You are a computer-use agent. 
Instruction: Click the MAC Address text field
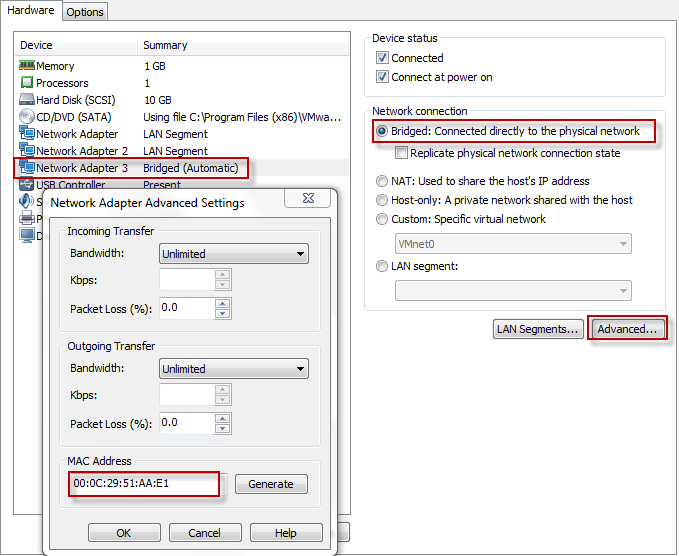(146, 484)
